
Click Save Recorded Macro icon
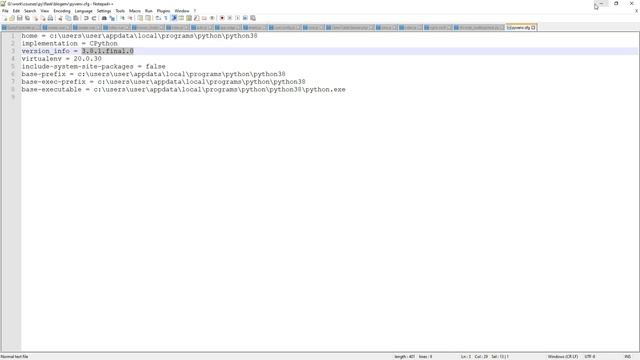(x=253, y=18)
